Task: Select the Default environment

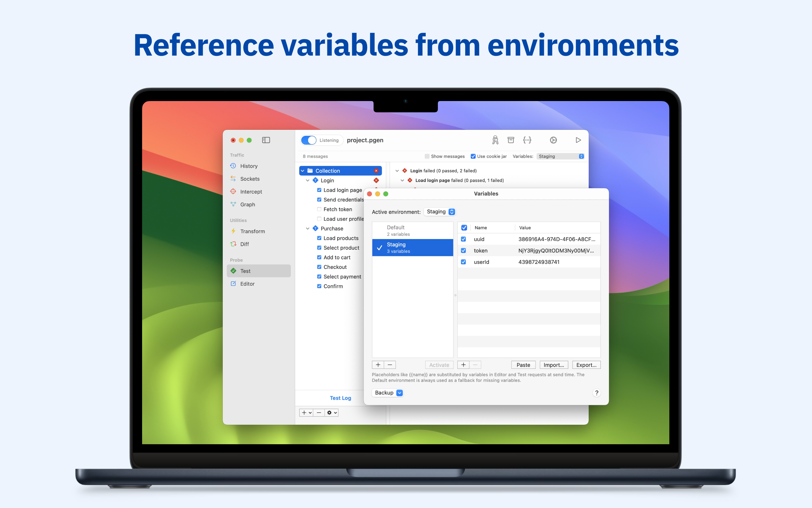Action: [412, 231]
